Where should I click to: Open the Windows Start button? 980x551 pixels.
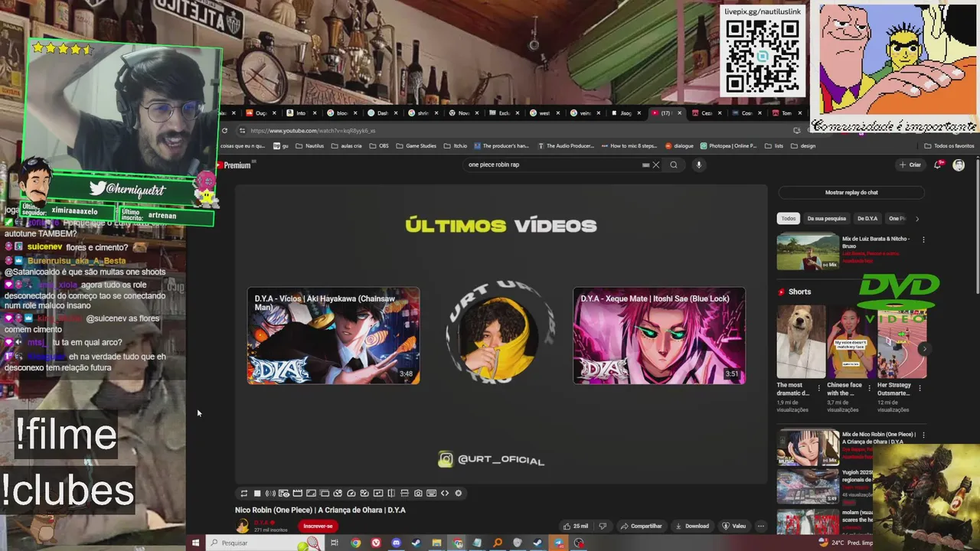click(195, 543)
